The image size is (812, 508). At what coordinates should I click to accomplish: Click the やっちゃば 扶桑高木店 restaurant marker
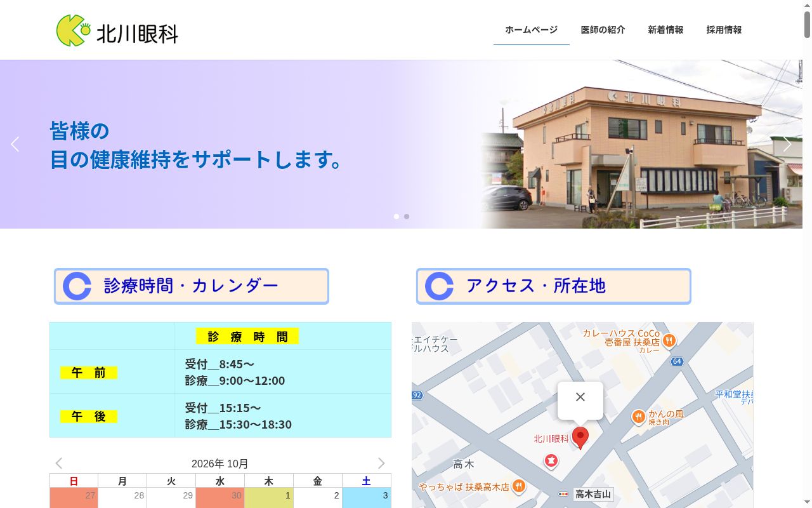(519, 486)
